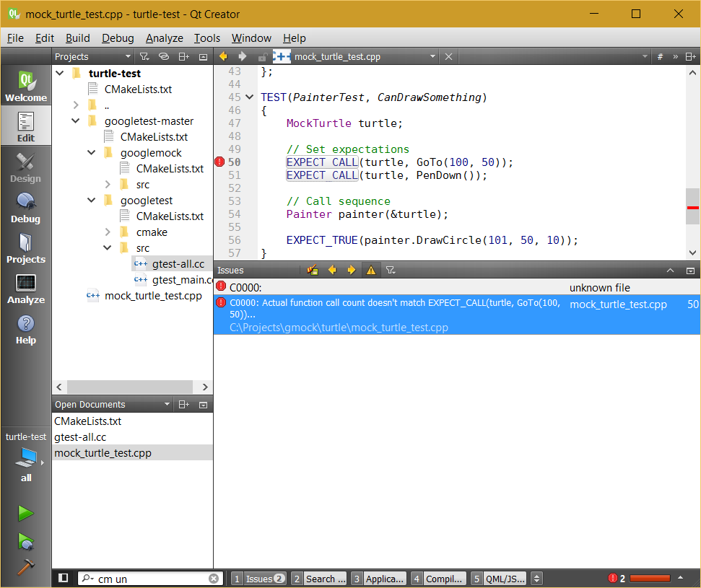
Task: Focus the locator search field
Action: [x=150, y=579]
